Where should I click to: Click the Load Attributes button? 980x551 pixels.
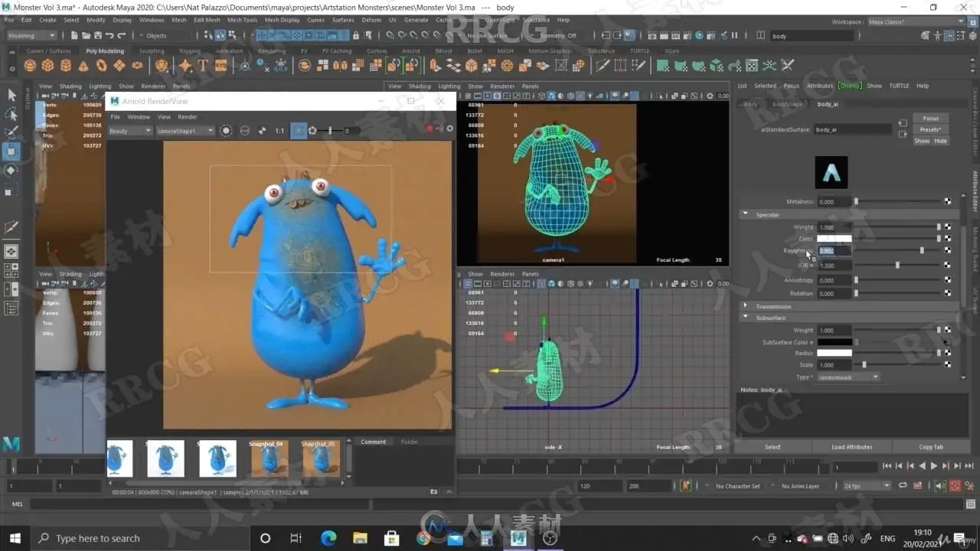[x=852, y=447]
